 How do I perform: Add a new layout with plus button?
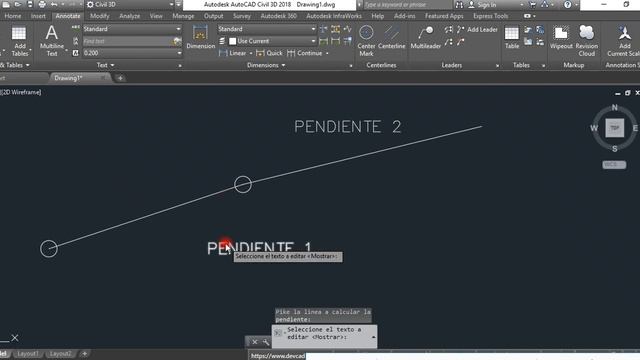[84, 353]
